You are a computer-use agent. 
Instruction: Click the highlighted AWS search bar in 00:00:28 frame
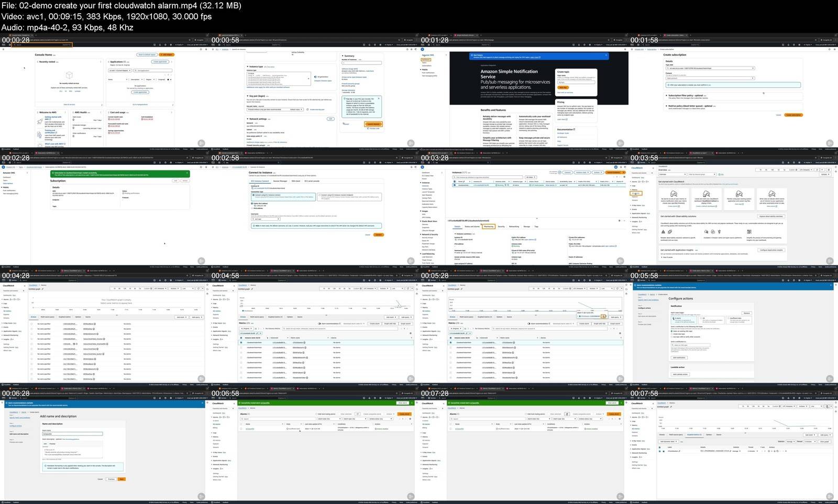coord(43,44)
